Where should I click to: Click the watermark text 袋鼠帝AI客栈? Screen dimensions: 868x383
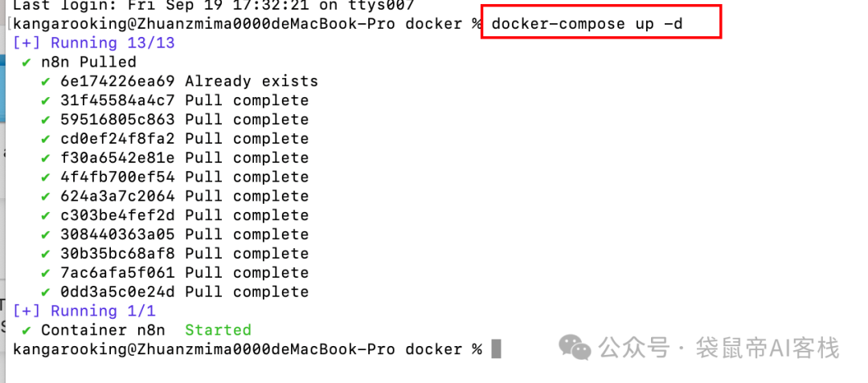(x=768, y=348)
